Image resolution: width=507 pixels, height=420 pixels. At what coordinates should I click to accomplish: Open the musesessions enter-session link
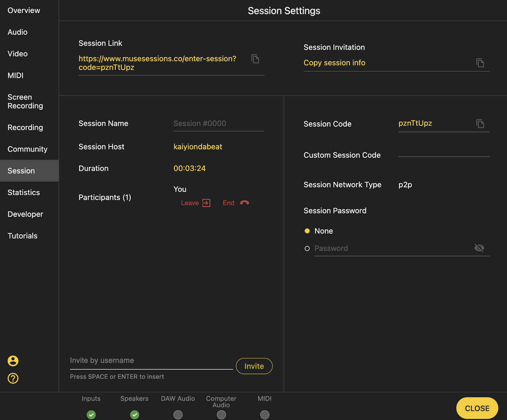coord(157,63)
